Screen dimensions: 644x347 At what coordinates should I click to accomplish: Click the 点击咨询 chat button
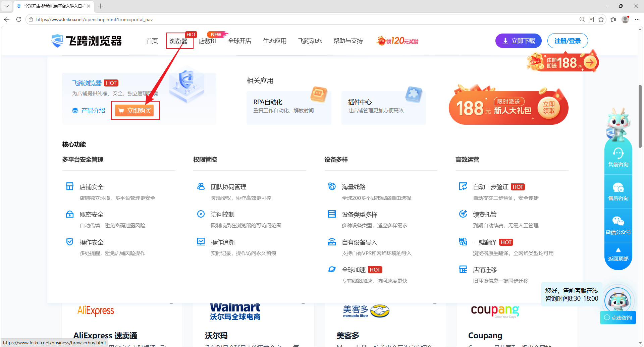pos(618,317)
